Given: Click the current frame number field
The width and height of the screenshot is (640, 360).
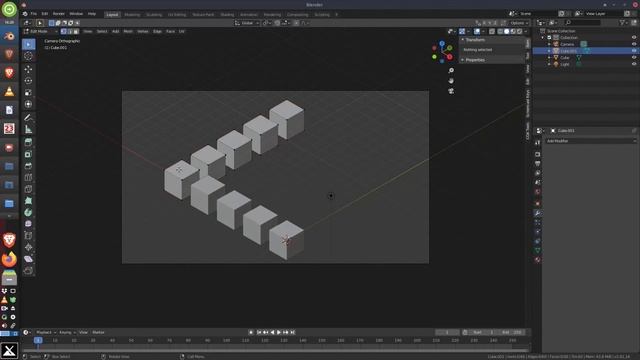Looking at the screenshot, I should (x=447, y=332).
